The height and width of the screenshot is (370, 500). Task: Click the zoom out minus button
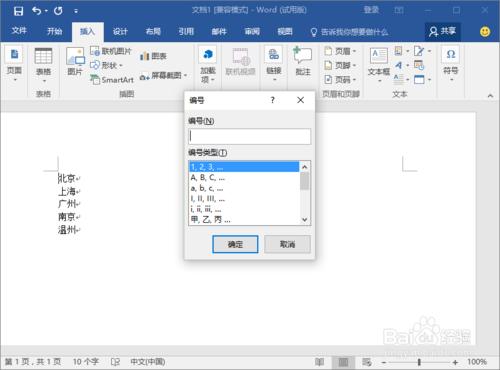[384, 362]
